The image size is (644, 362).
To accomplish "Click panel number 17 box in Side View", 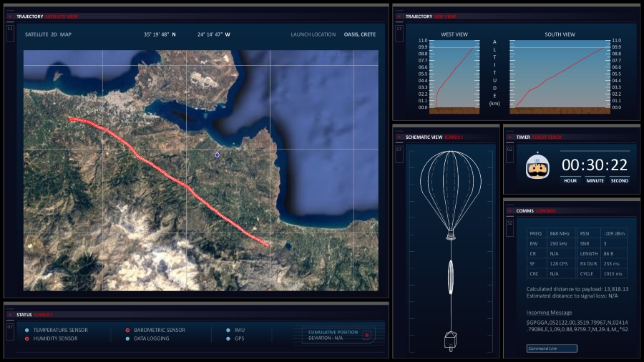I will pyautogui.click(x=399, y=33).
